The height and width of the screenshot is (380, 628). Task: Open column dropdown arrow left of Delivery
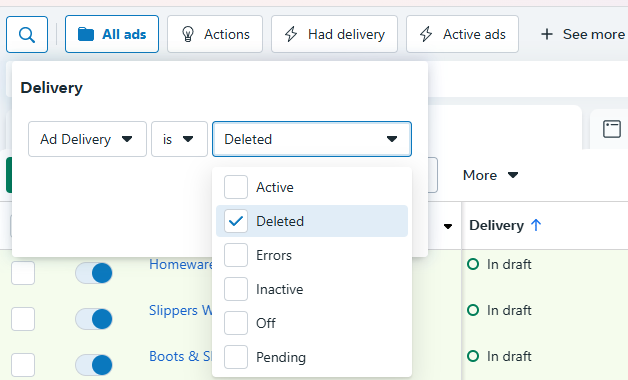click(448, 226)
